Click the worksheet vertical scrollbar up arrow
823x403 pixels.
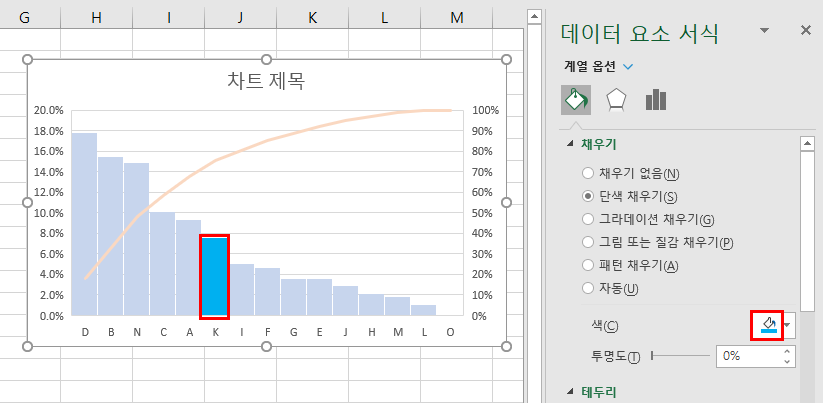(x=534, y=17)
